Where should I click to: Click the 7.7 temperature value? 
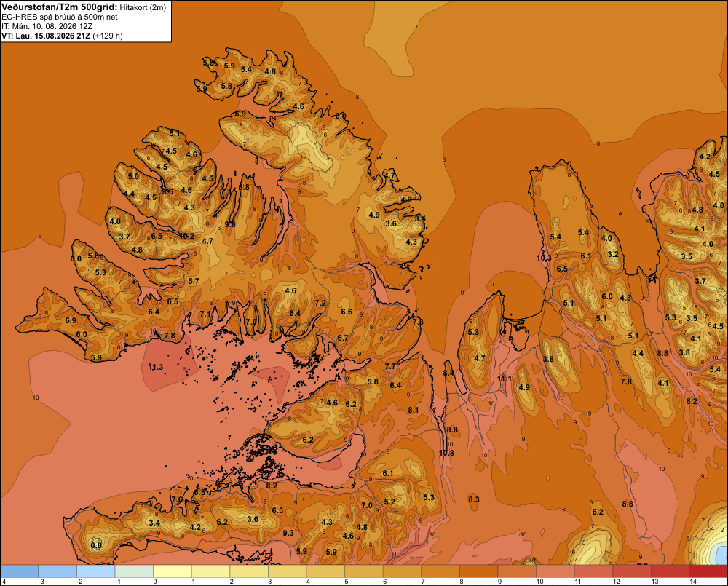coord(390,366)
